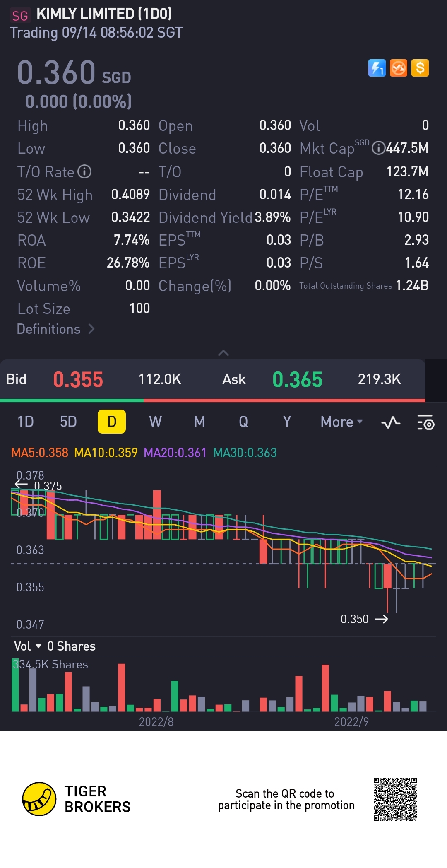Tap the bid/ask ratio bar
Viewport: 447px width, 868px height.
tap(213, 400)
